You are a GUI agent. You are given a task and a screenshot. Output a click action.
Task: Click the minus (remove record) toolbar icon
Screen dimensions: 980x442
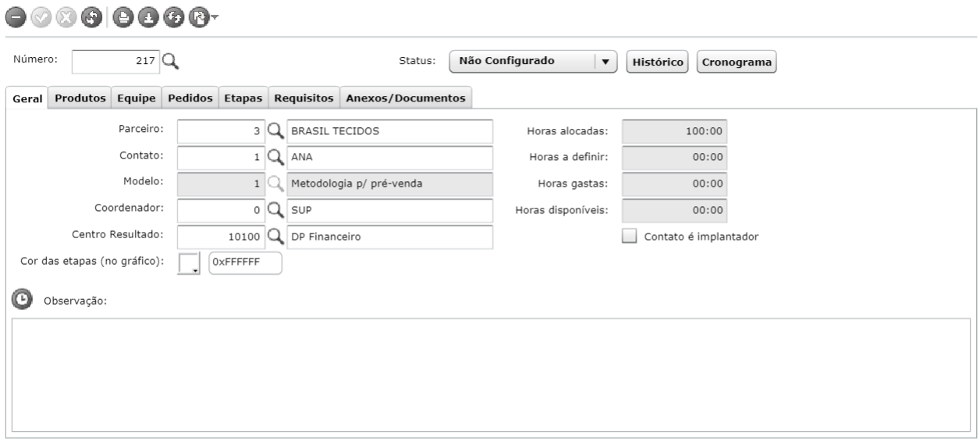(x=14, y=16)
